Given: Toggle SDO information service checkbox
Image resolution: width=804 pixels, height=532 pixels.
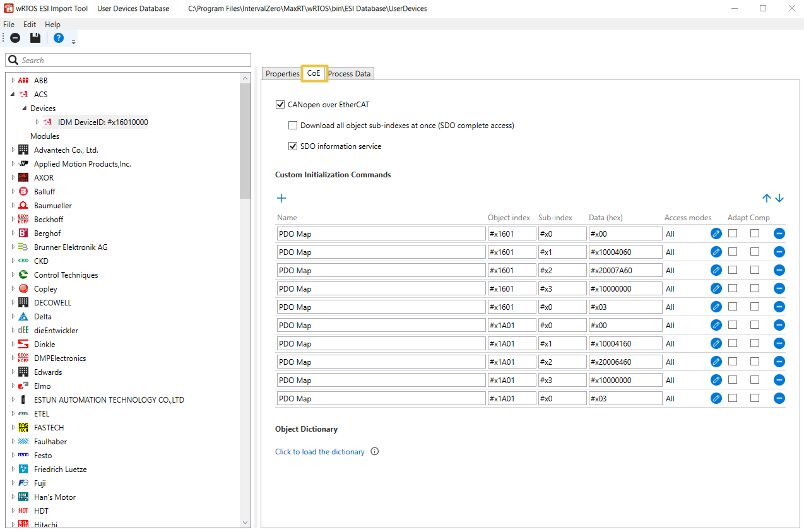Looking at the screenshot, I should click(x=293, y=146).
